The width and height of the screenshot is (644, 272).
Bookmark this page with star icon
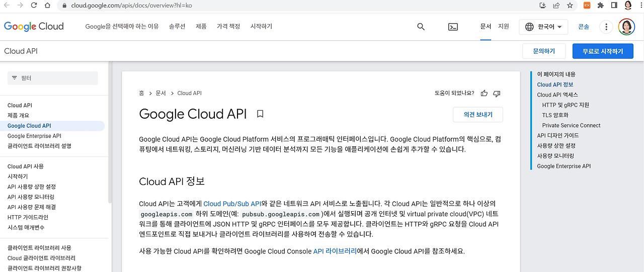click(x=570, y=6)
